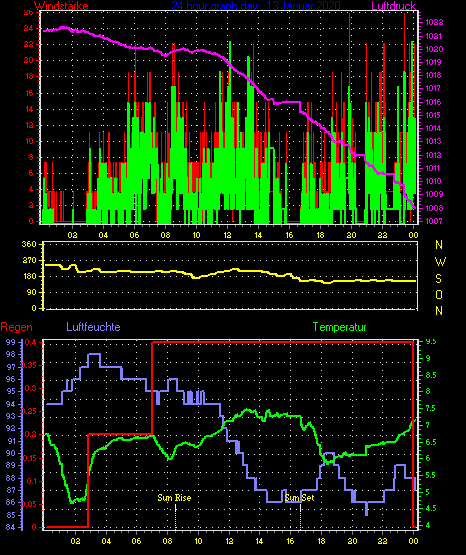Click the rain scale value '0.05'
The width and height of the screenshot is (466, 555).
pos(29,504)
